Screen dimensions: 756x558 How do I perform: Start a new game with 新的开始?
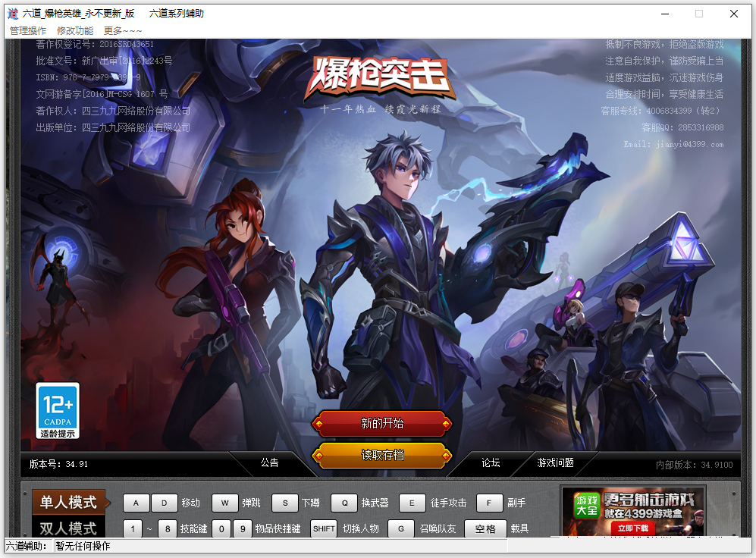click(382, 424)
